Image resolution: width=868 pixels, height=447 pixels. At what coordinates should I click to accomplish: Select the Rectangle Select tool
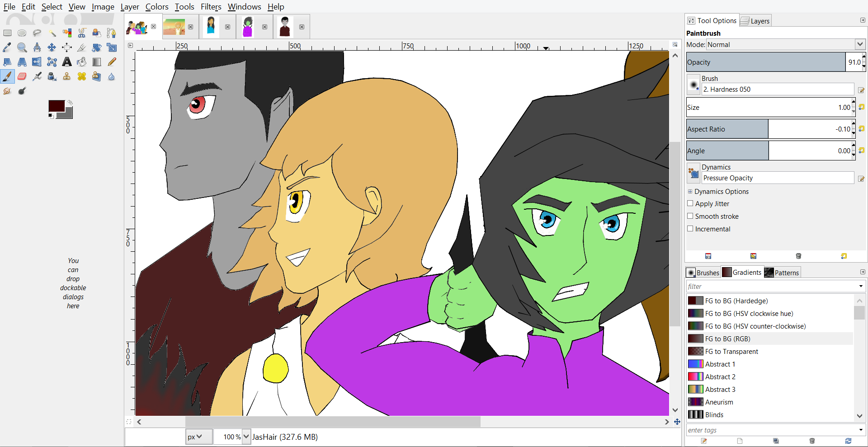coord(7,33)
